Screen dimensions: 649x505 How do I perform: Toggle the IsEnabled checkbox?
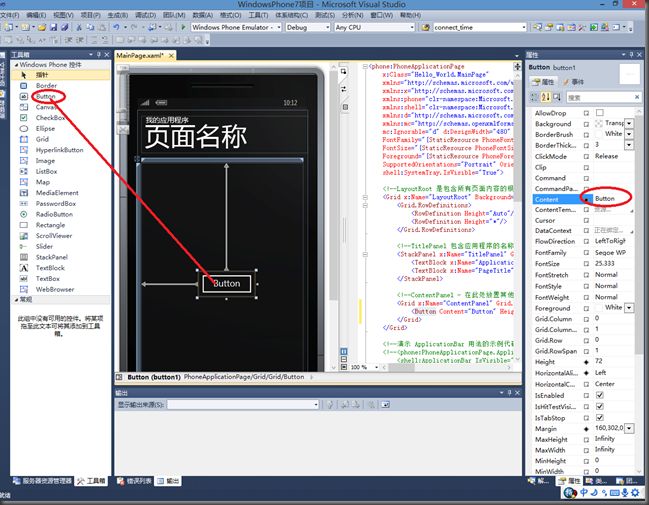pyautogui.click(x=599, y=395)
